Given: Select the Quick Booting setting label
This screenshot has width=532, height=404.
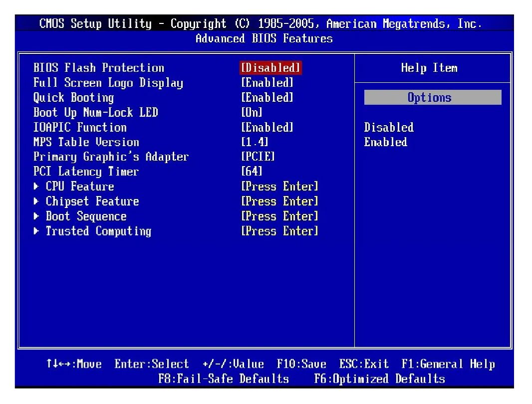Looking at the screenshot, I should (74, 98).
